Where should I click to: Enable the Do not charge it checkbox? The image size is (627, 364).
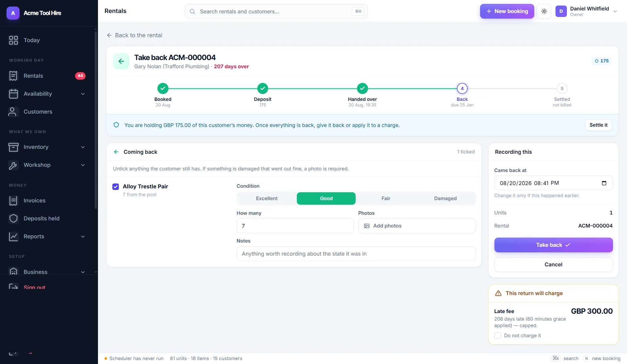498,336
